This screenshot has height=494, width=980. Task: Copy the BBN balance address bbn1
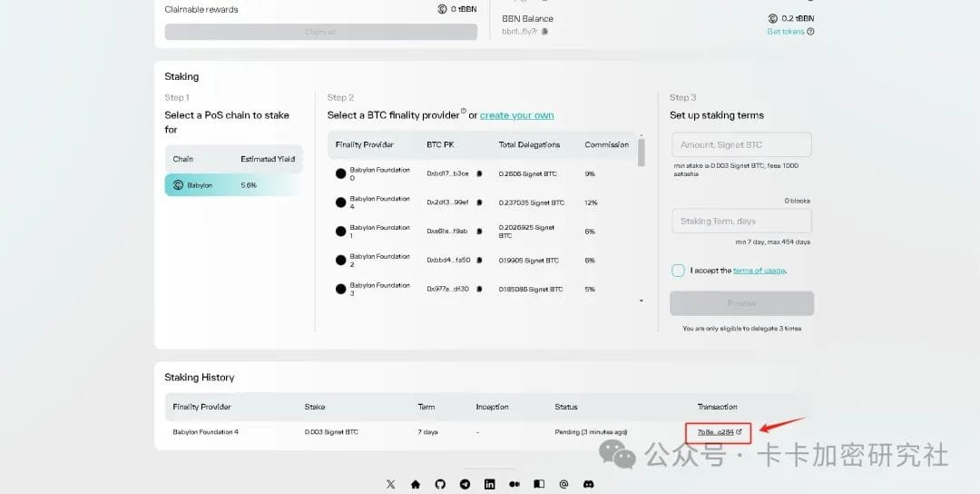(x=544, y=32)
